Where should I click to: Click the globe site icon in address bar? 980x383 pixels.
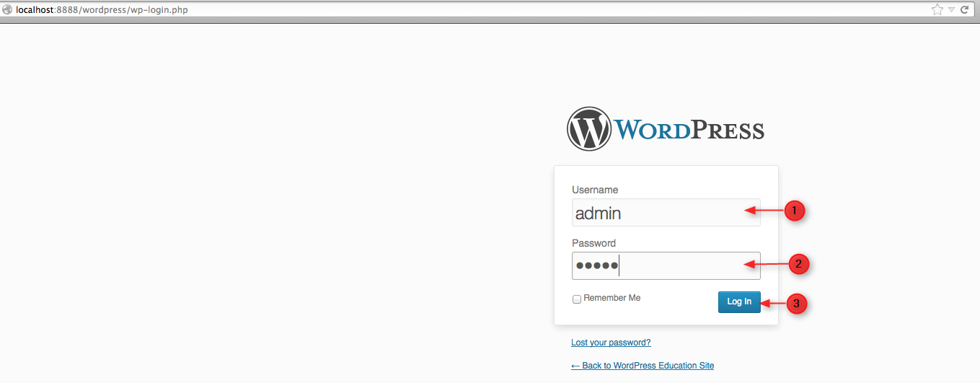pos(8,10)
